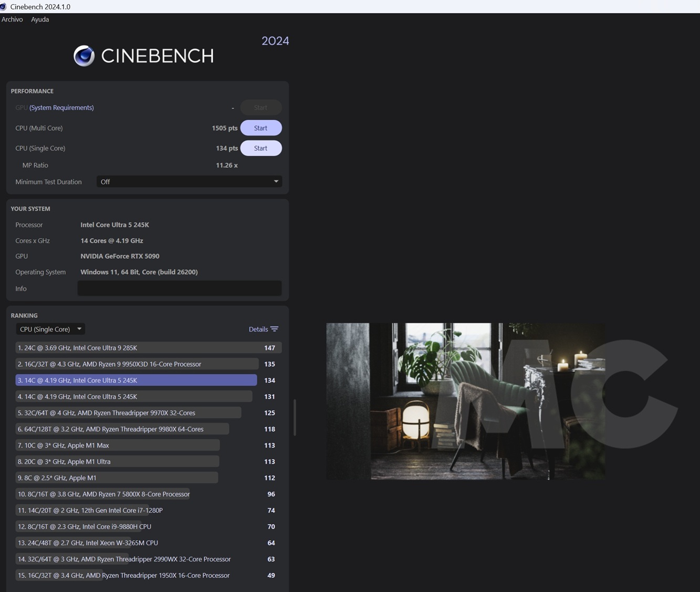Click the Details link in Ranking
700x592 pixels.
point(258,329)
